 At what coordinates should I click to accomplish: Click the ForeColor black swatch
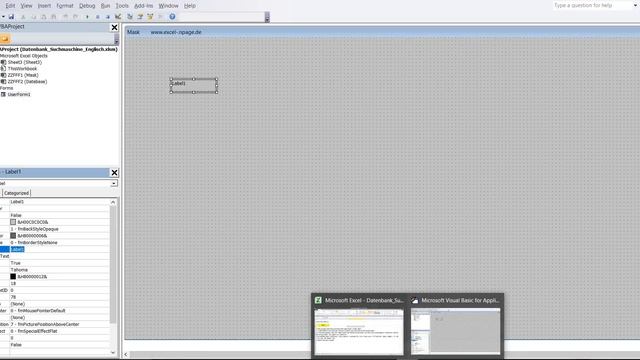click(x=13, y=276)
